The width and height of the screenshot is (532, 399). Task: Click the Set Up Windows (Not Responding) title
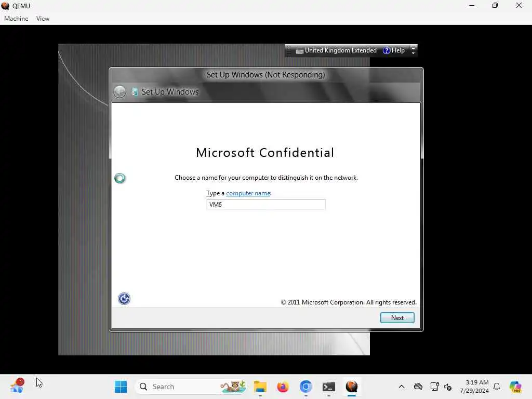pyautogui.click(x=265, y=75)
